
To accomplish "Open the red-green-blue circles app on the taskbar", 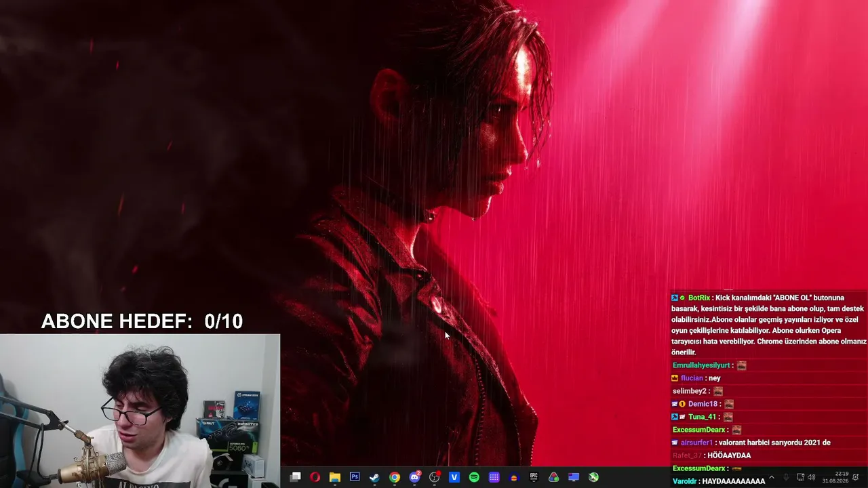I will [554, 477].
